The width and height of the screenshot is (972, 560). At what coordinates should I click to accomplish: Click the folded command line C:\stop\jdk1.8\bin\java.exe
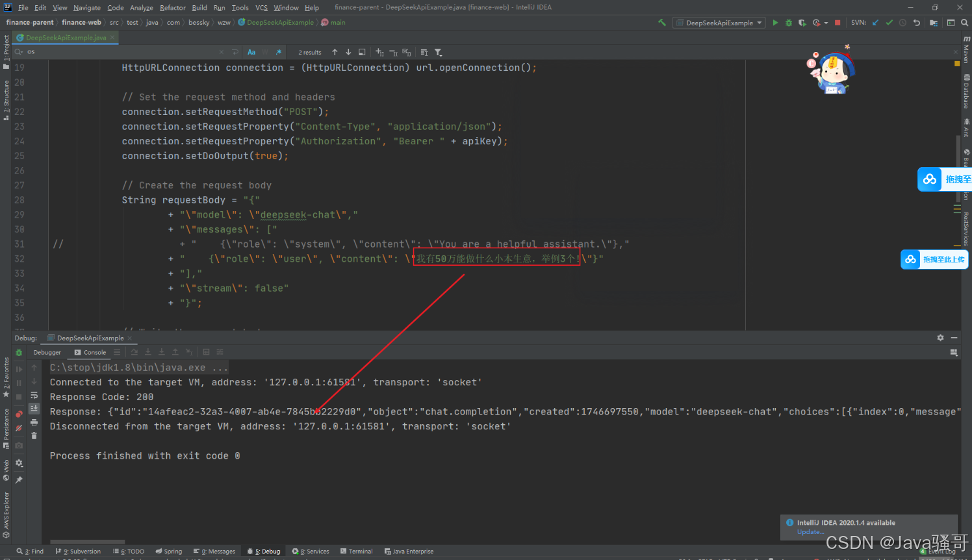(x=139, y=368)
